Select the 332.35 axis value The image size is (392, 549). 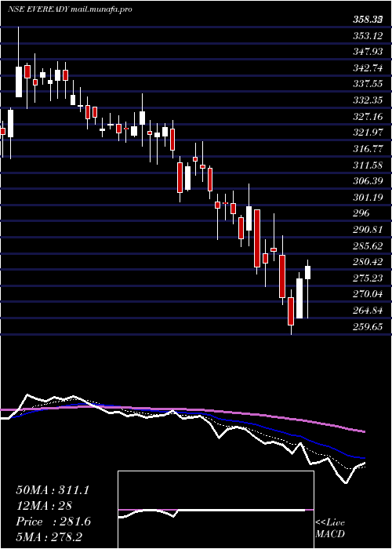(x=367, y=100)
